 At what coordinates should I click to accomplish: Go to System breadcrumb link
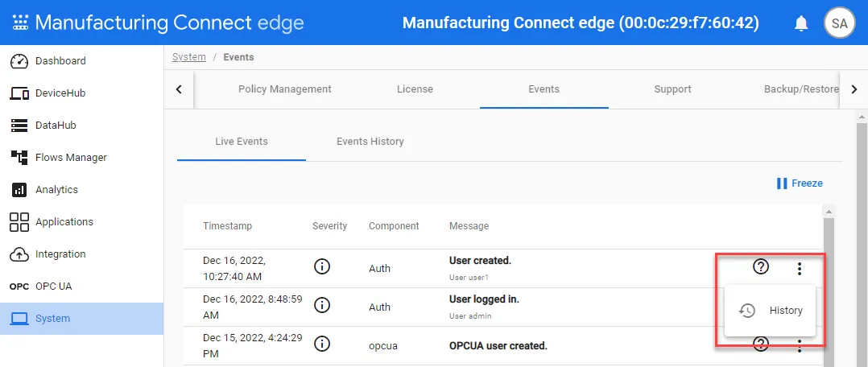click(x=188, y=57)
